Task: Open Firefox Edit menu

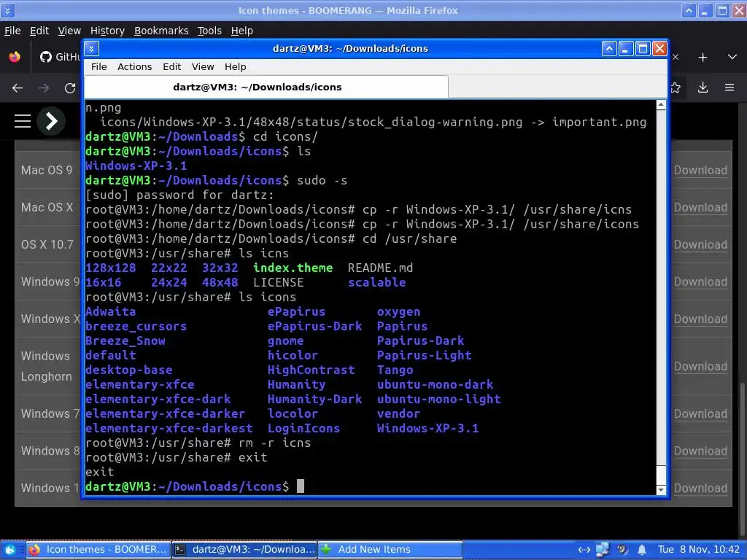Action: 39,31
